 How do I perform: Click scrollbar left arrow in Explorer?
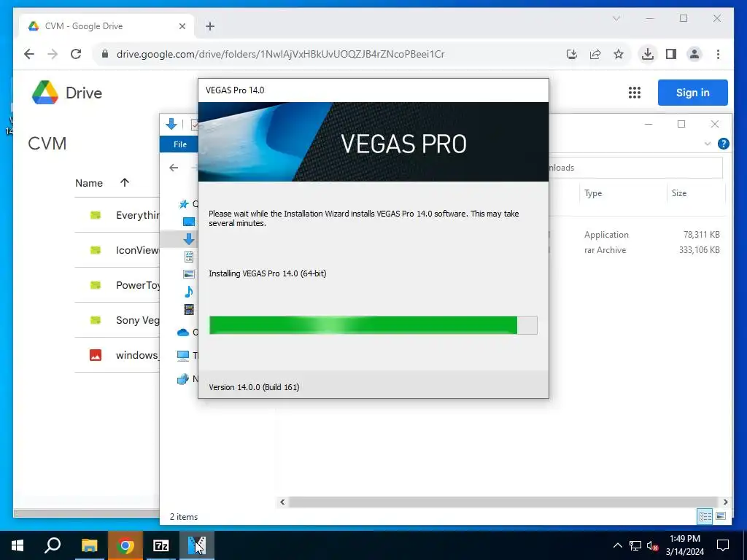click(282, 502)
